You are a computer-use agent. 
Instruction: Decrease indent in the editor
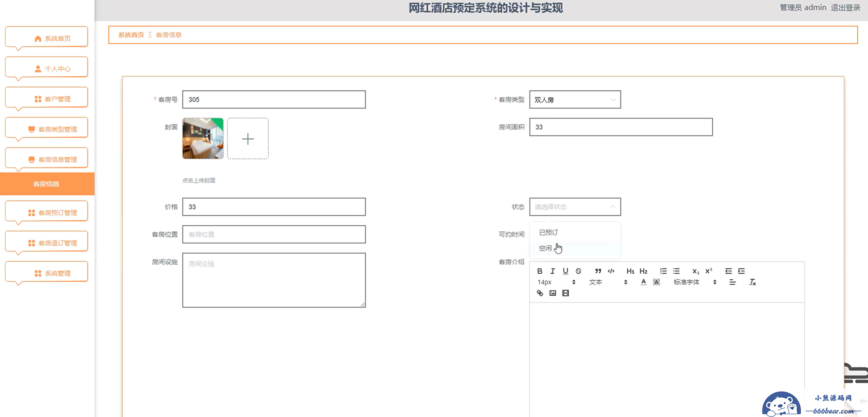click(728, 271)
